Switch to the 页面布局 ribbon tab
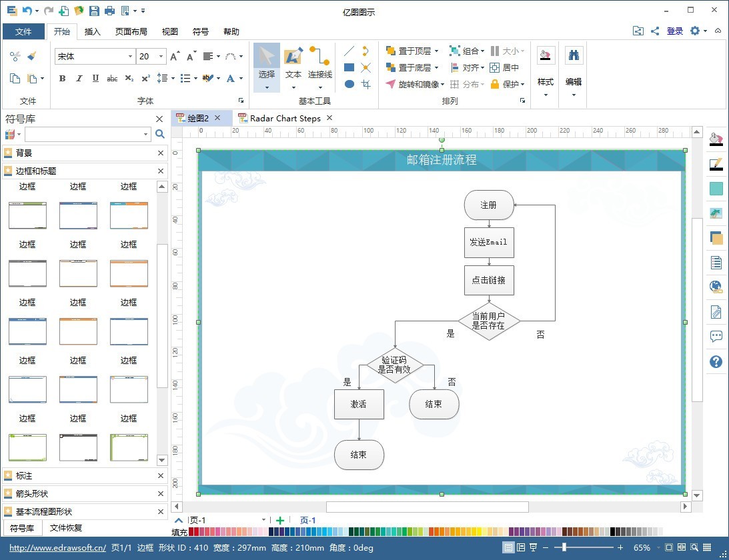Screen dimensions: 729x560 point(131,31)
